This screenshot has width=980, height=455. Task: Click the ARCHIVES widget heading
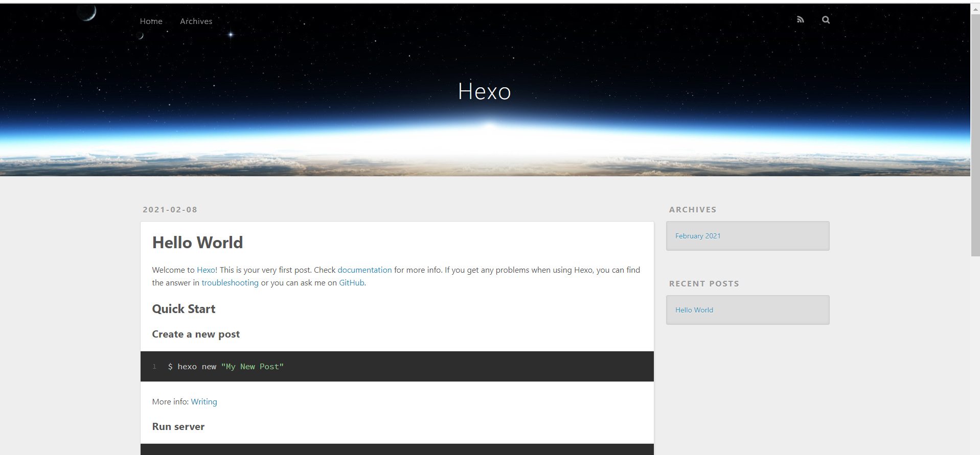click(693, 209)
